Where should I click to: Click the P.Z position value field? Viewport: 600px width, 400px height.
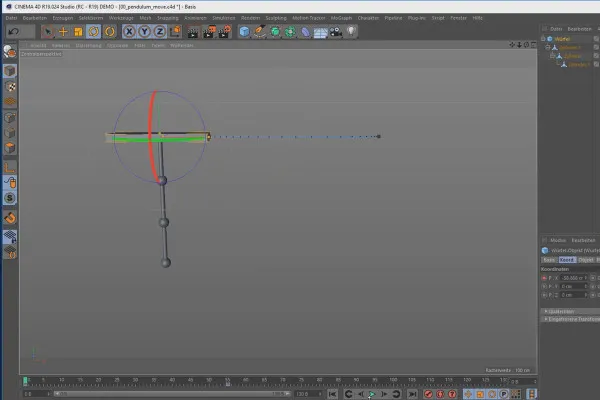click(x=574, y=295)
